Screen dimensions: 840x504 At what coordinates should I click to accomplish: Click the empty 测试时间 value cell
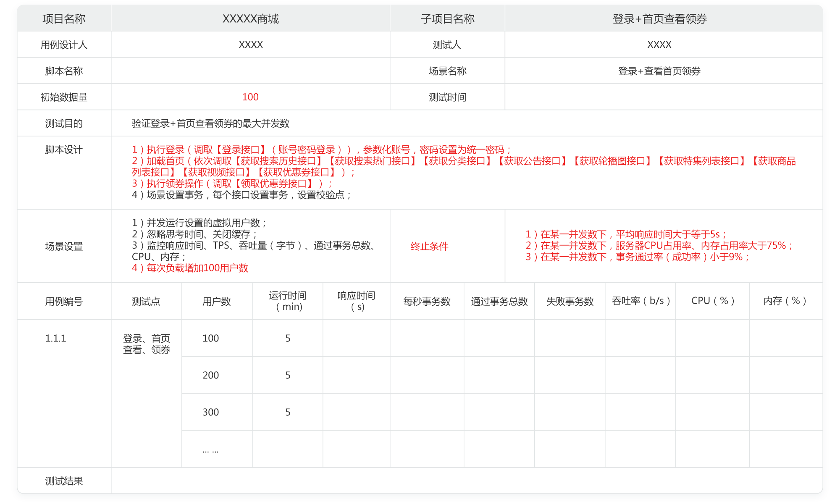(x=663, y=97)
